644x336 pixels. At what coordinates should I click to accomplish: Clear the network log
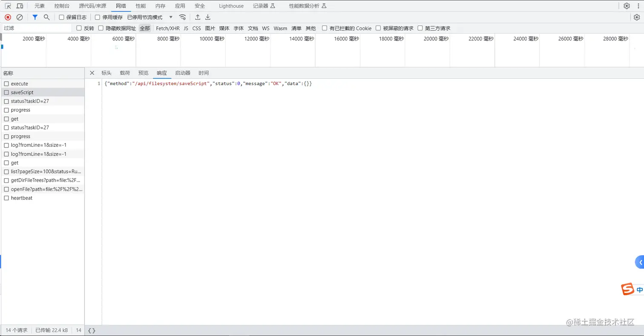tap(20, 17)
